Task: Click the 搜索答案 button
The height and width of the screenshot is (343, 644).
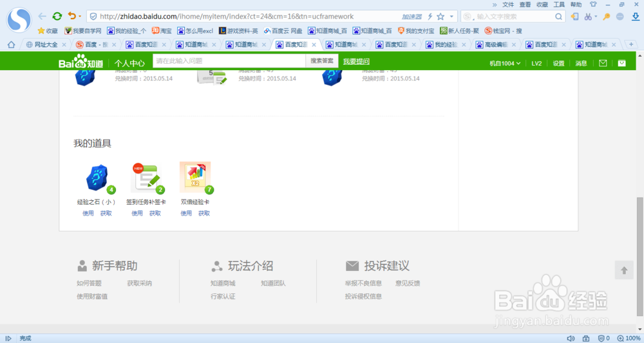Action: 321,60
